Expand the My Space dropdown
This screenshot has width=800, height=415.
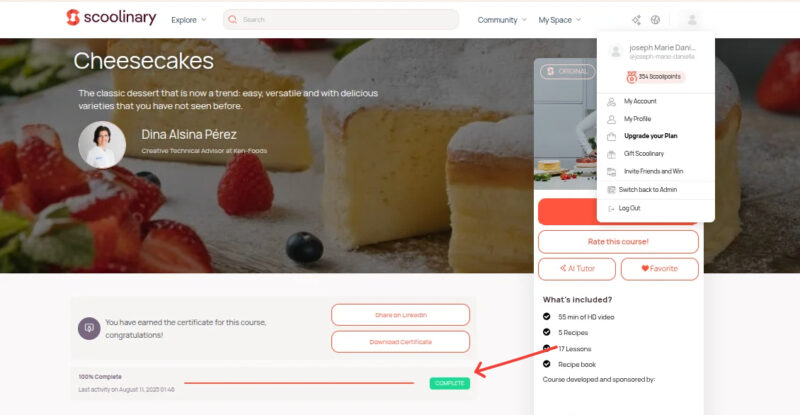click(560, 20)
